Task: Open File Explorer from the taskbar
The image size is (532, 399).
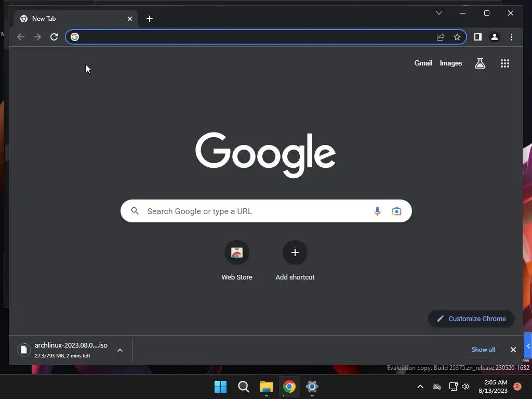Action: click(x=267, y=387)
